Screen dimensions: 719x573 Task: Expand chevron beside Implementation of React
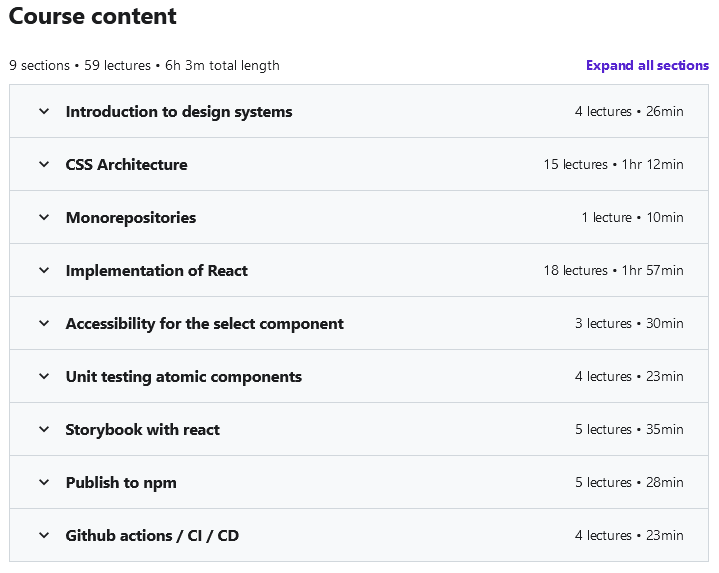44,270
